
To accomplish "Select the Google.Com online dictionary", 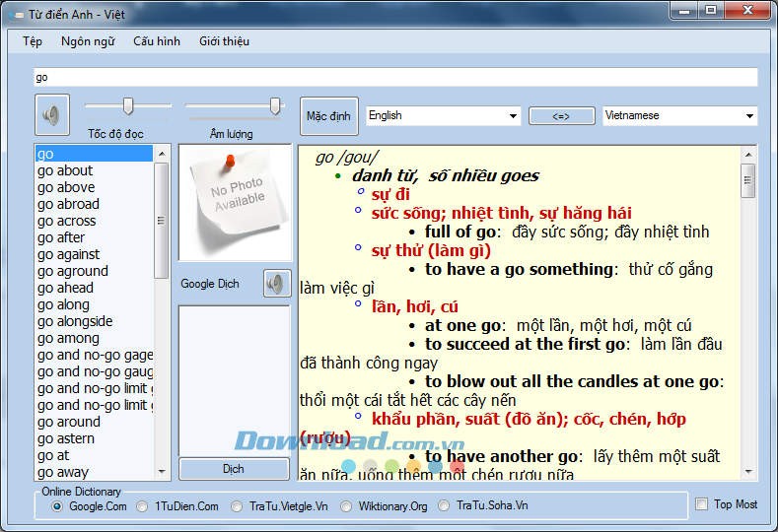I will 57,506.
